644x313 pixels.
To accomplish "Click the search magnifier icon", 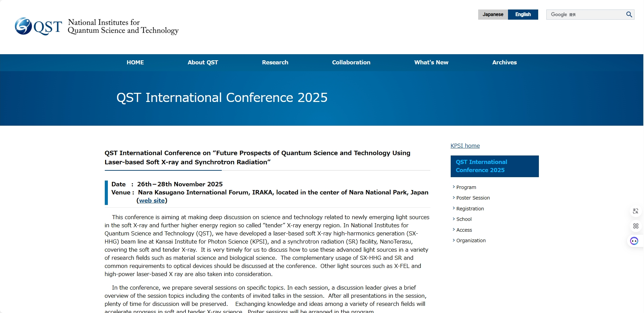I will [629, 15].
